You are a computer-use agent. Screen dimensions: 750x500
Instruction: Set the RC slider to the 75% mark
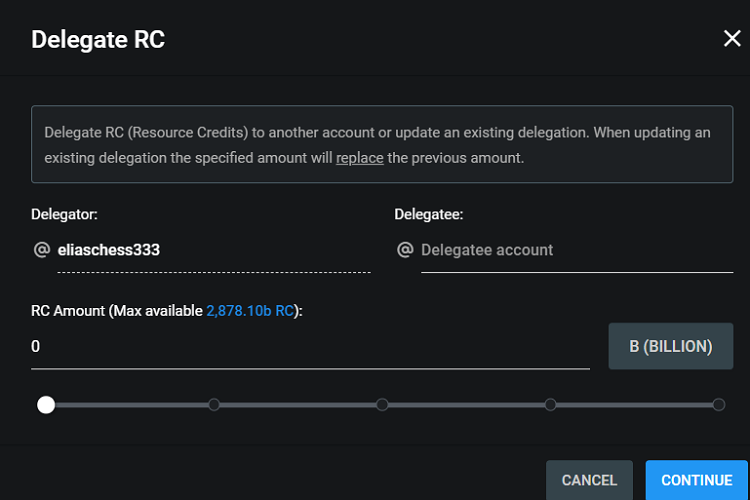[551, 405]
